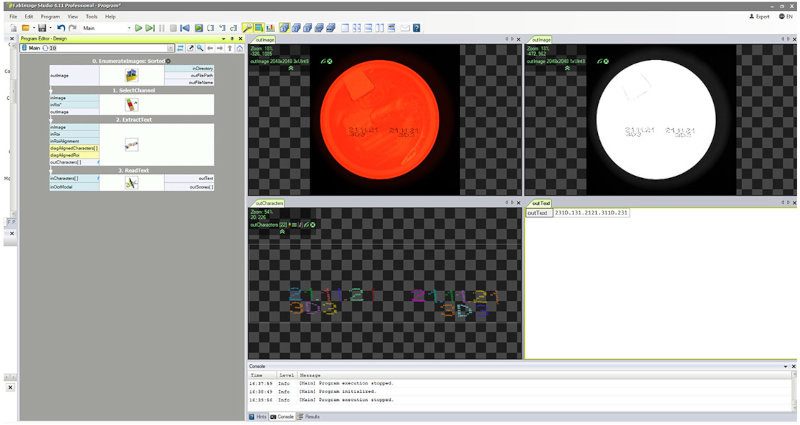Image resolution: width=800 pixels, height=425 pixels.
Task: Click the outText value field
Action: tap(590, 213)
